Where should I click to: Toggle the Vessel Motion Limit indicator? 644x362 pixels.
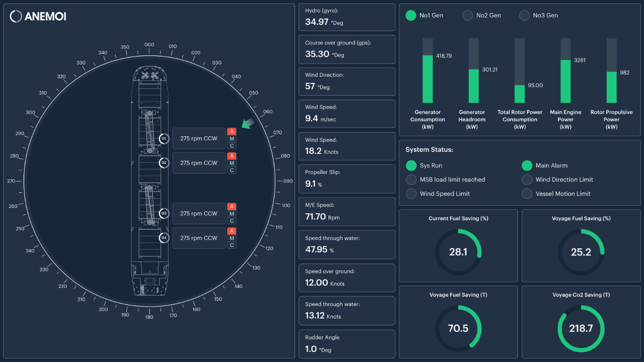point(527,194)
